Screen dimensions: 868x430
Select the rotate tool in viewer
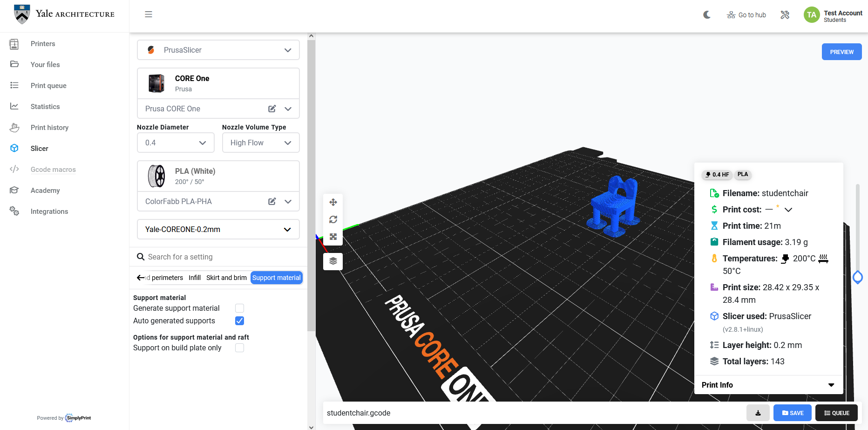[x=333, y=219]
